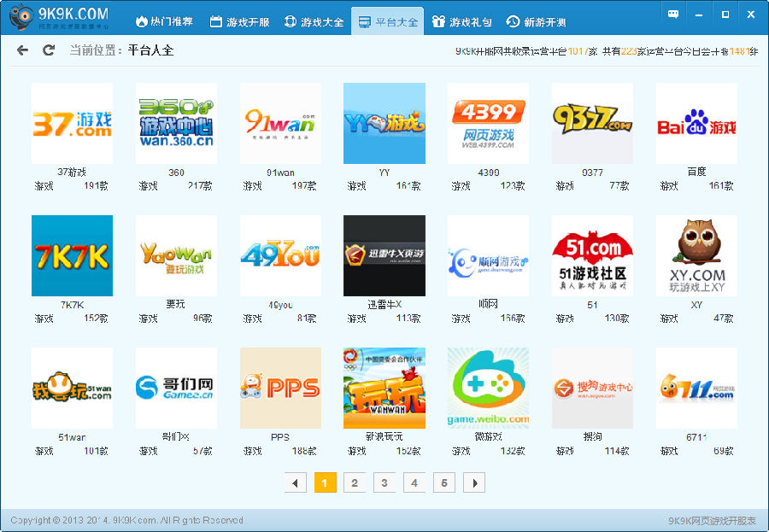Click the previous page arrow
The image size is (769, 532).
296,483
